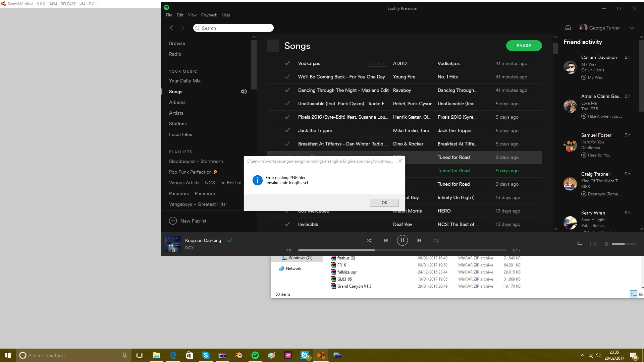The image size is (644, 362).
Task: Skip to next track
Action: tap(419, 240)
